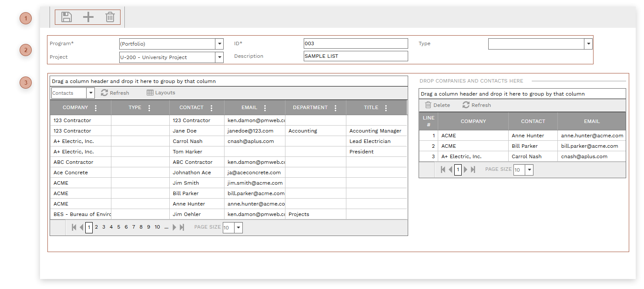Expand the Project dropdown arrow
This screenshot has height=289, width=644.
(219, 57)
